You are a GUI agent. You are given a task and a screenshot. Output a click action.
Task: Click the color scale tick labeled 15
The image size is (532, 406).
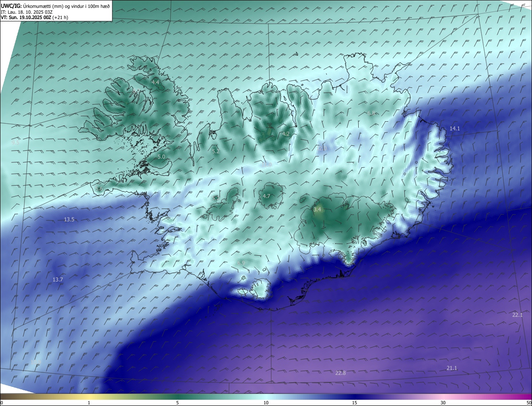point(355,403)
